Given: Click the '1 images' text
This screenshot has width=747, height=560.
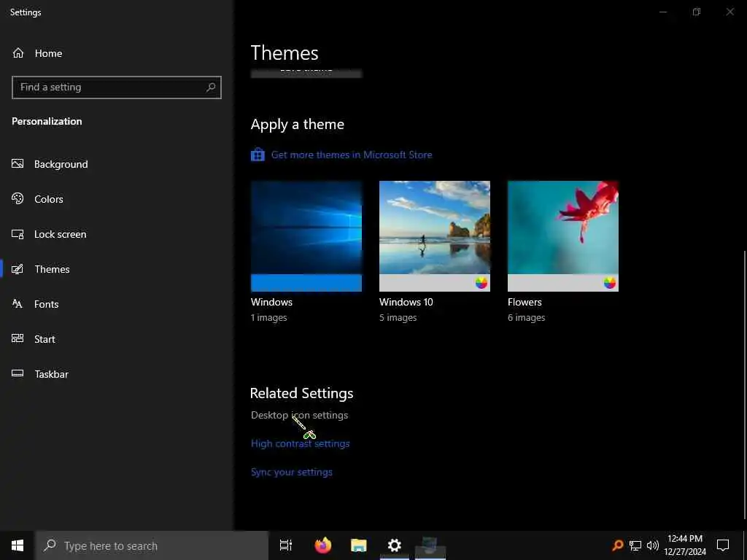Looking at the screenshot, I should tap(268, 318).
